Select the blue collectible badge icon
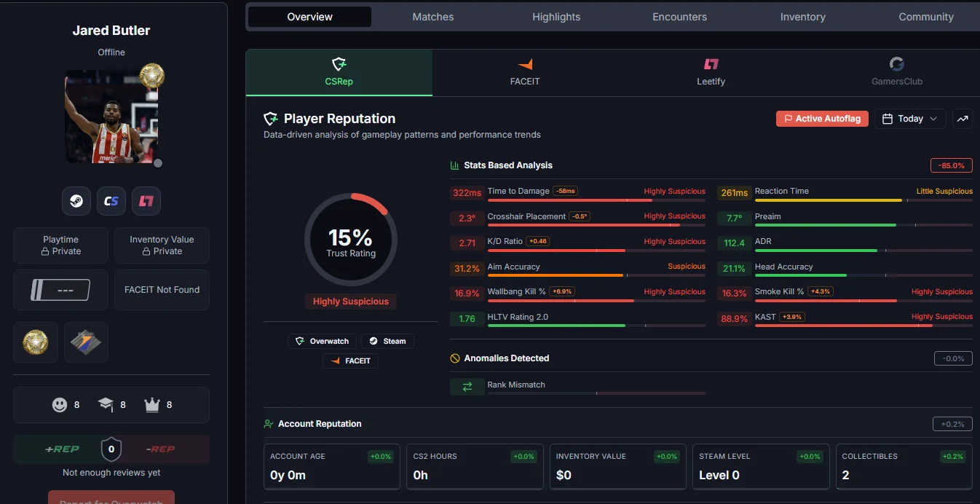The image size is (980, 504). [x=86, y=342]
